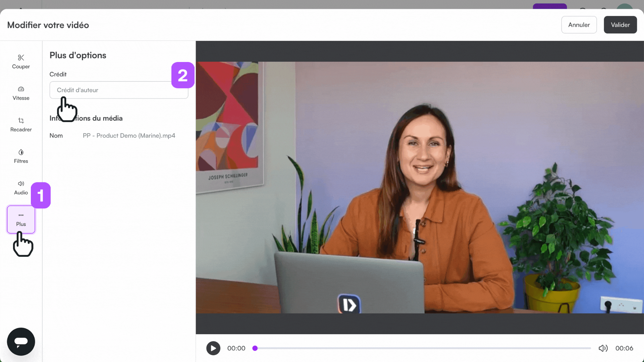The height and width of the screenshot is (362, 644).
Task: Select the Recadrer crop tool
Action: 20,125
